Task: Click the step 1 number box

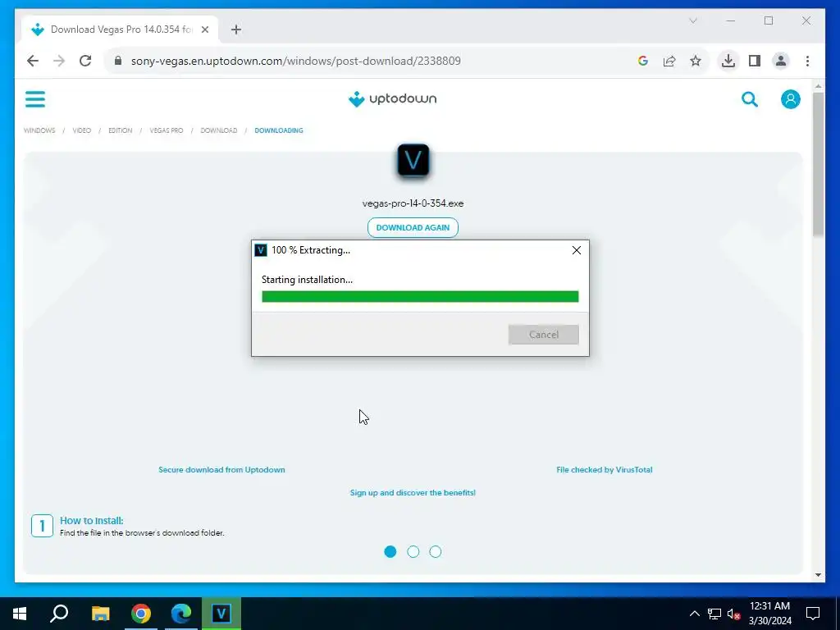Action: 43,526
